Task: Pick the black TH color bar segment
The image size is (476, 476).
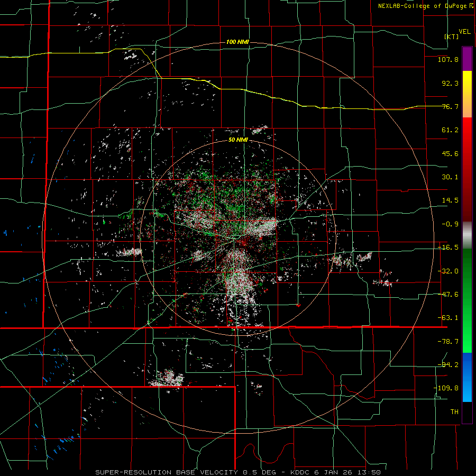Action: [x=467, y=412]
